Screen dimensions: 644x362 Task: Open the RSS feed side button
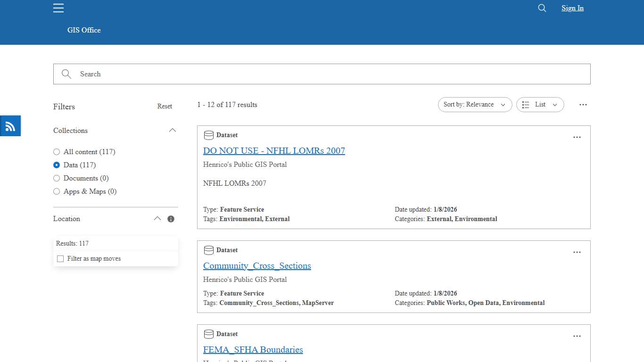tap(10, 126)
